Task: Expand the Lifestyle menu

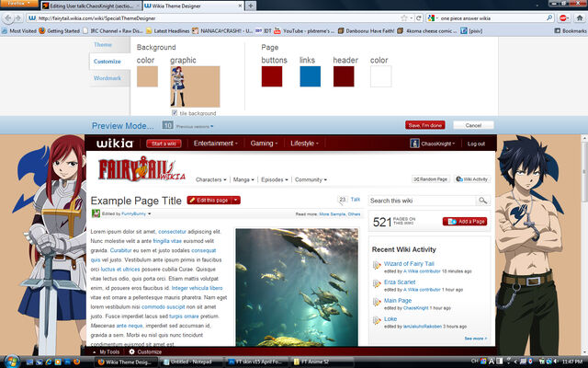Action: (304, 144)
